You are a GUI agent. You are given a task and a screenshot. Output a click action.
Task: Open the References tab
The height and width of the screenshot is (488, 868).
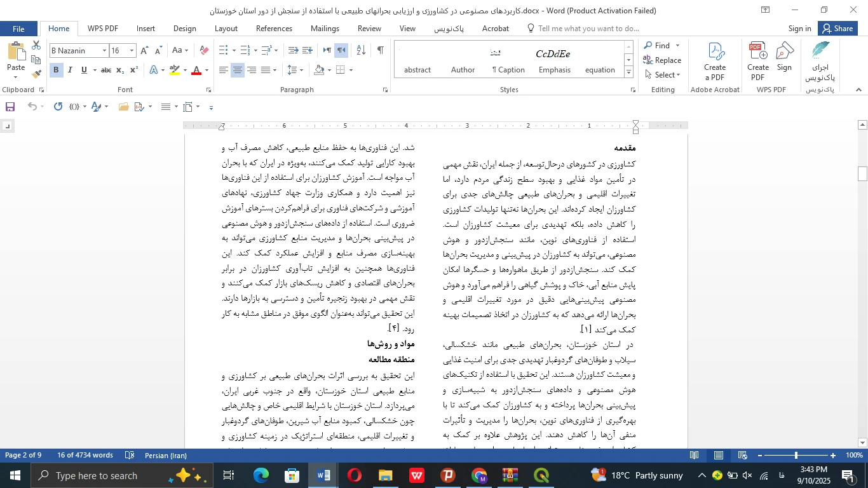[274, 29]
